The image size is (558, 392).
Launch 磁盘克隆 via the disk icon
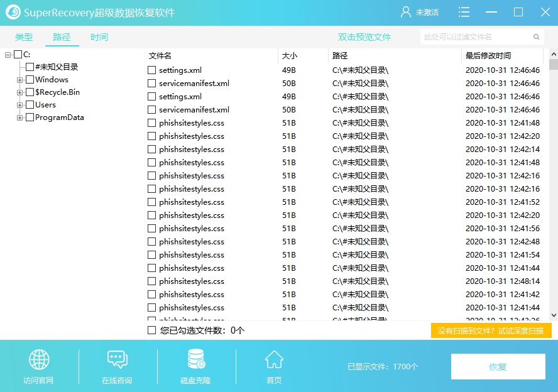tap(195, 359)
